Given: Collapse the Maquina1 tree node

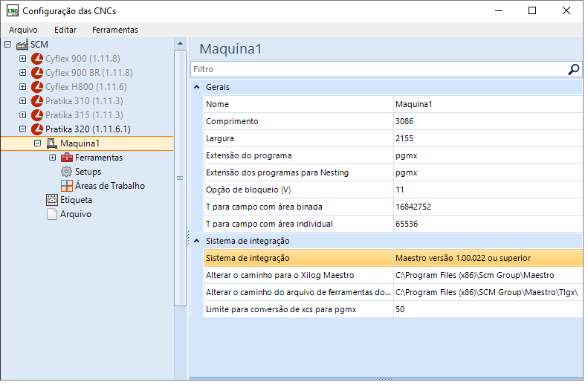Looking at the screenshot, I should [37, 143].
